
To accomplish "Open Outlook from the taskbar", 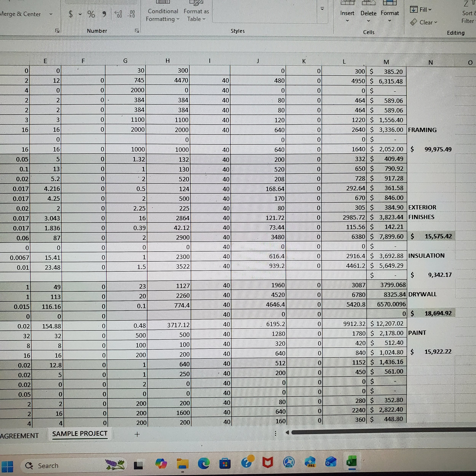I will tap(331, 462).
